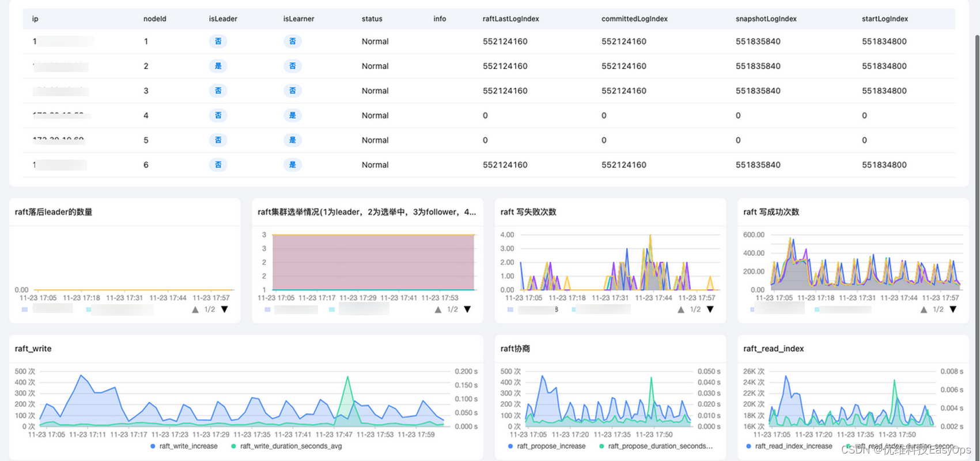Click isLearner badge for node 2

click(293, 66)
